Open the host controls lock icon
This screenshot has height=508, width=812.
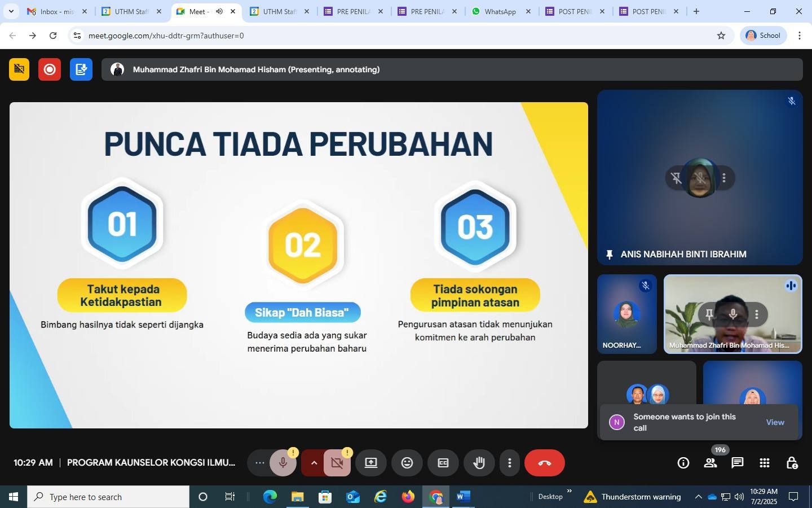point(792,463)
